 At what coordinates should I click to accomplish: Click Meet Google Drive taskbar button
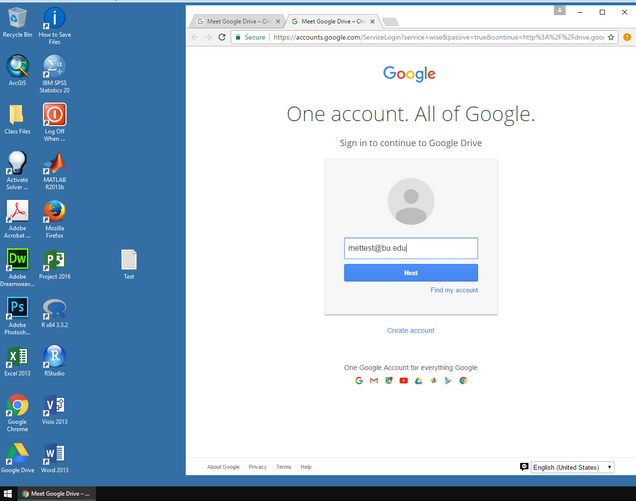(57, 494)
